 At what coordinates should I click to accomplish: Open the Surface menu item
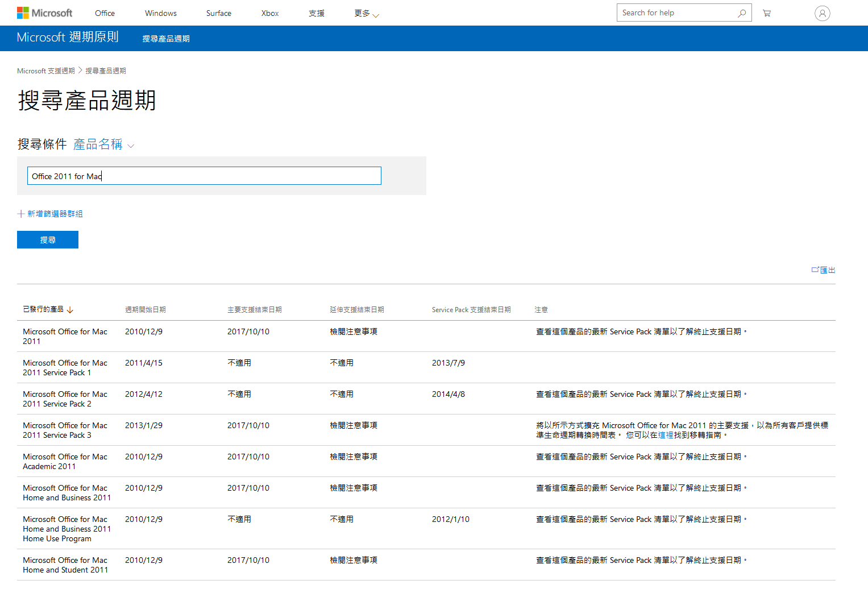click(x=219, y=13)
